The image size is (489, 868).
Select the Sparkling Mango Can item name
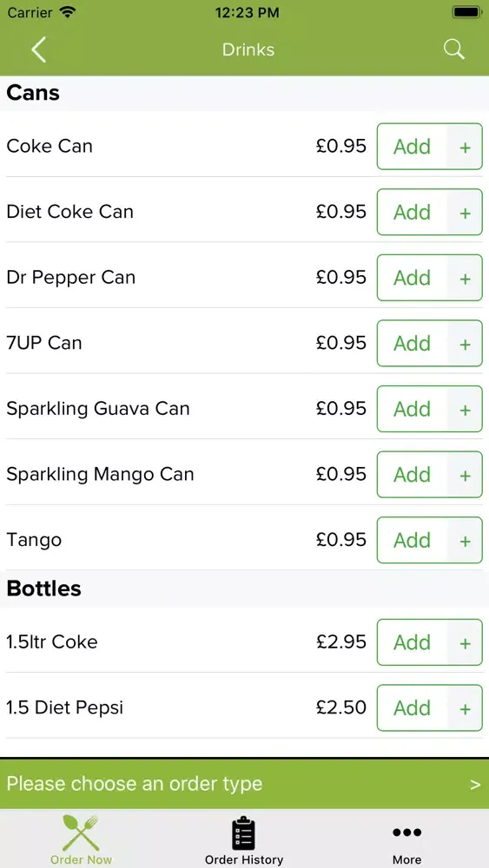pos(100,475)
